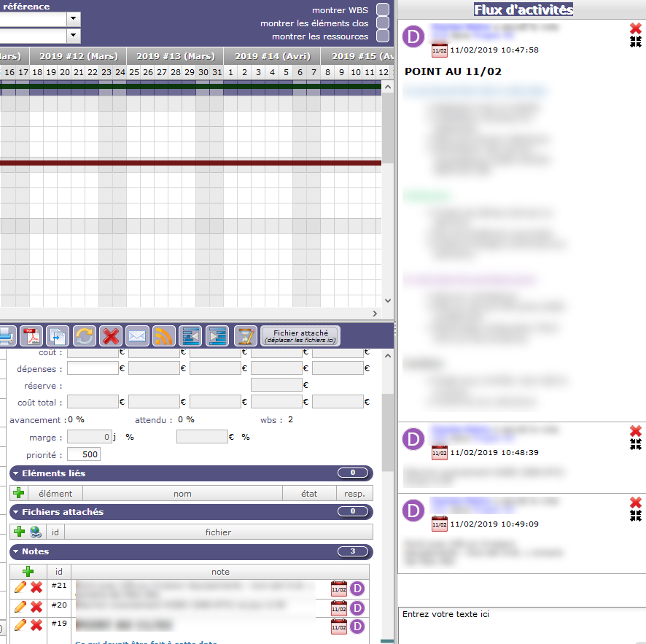
Task: Open the second dropdown under référence
Action: (x=74, y=36)
